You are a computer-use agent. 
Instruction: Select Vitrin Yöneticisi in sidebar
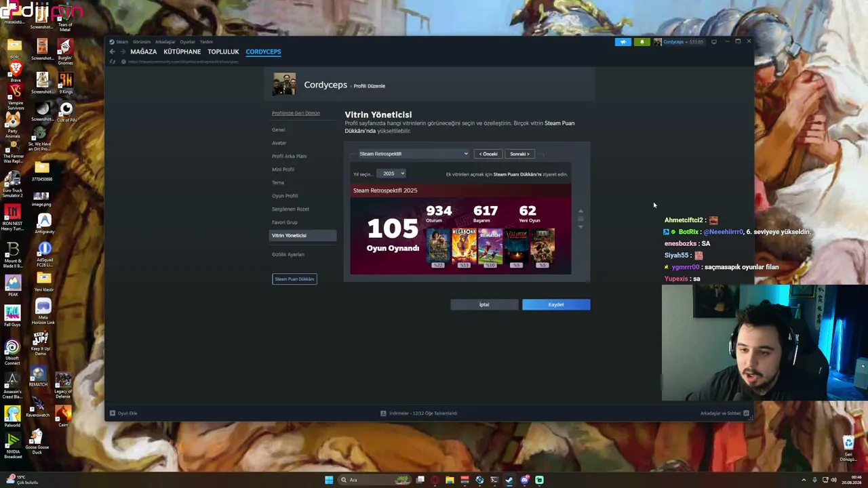pyautogui.click(x=302, y=235)
